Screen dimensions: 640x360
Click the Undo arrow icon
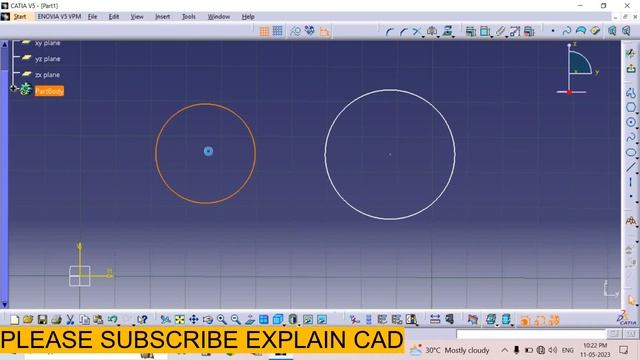(x=113, y=320)
